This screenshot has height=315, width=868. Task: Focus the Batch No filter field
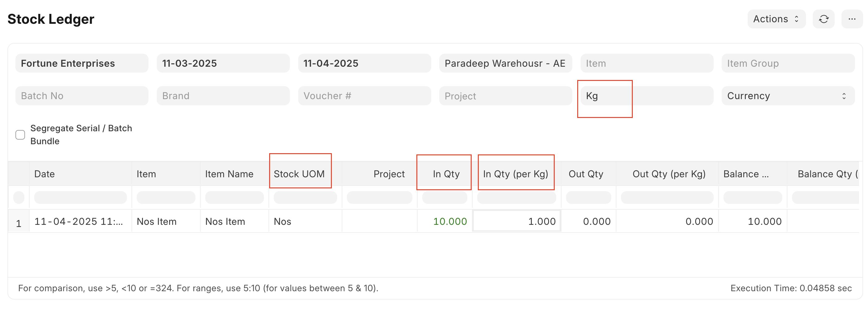click(x=81, y=96)
